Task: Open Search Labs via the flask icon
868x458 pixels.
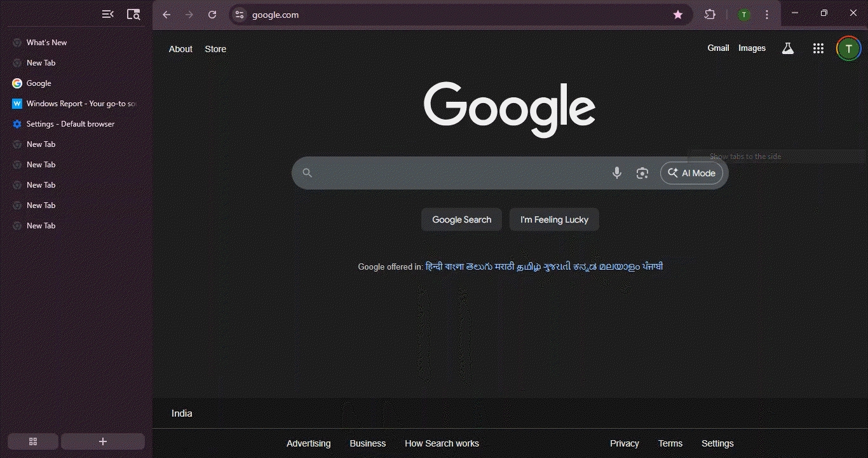Action: pos(788,48)
